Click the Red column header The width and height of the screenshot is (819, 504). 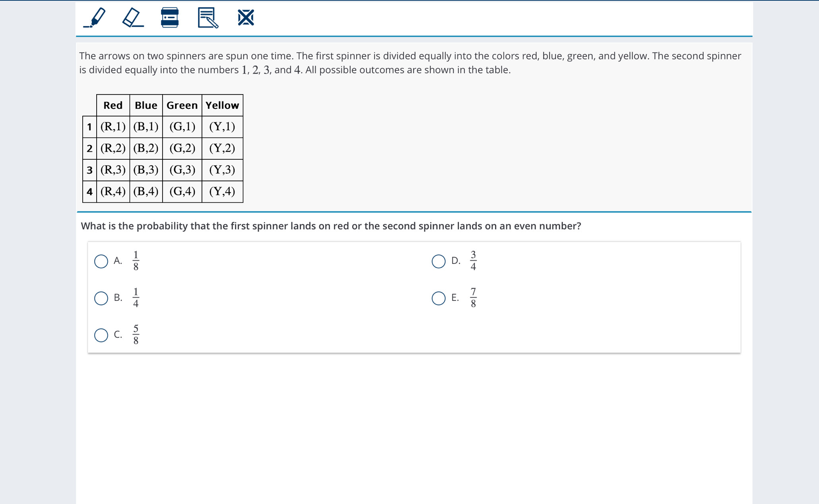[x=113, y=105]
